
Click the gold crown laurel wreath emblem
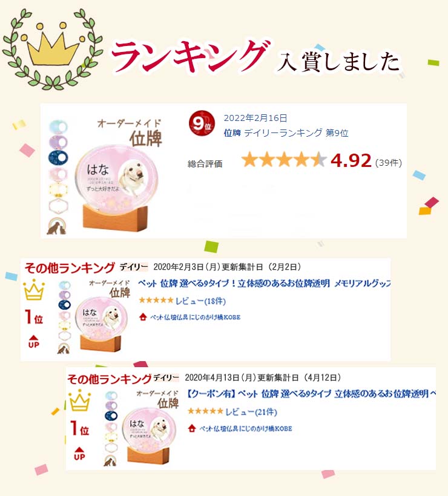click(x=53, y=49)
